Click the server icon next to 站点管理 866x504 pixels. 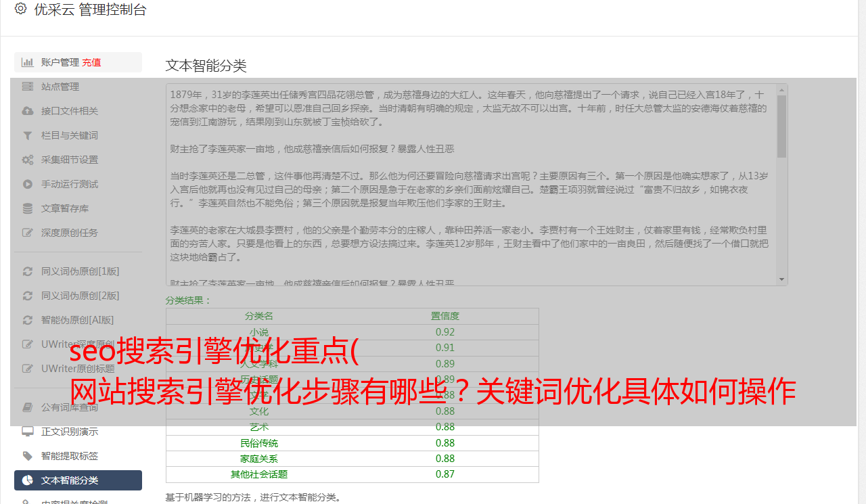click(x=28, y=87)
